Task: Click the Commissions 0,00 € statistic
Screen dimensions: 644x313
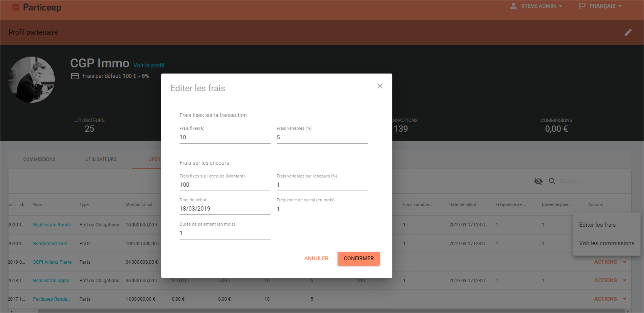Action: 556,126
